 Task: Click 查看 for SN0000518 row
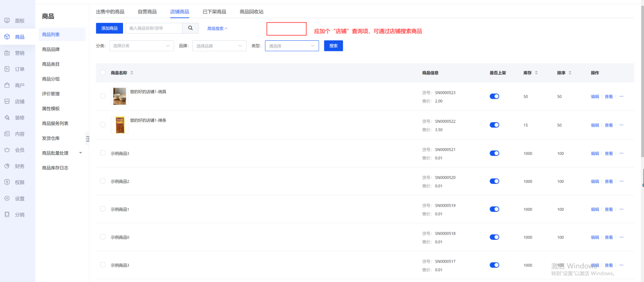click(609, 237)
